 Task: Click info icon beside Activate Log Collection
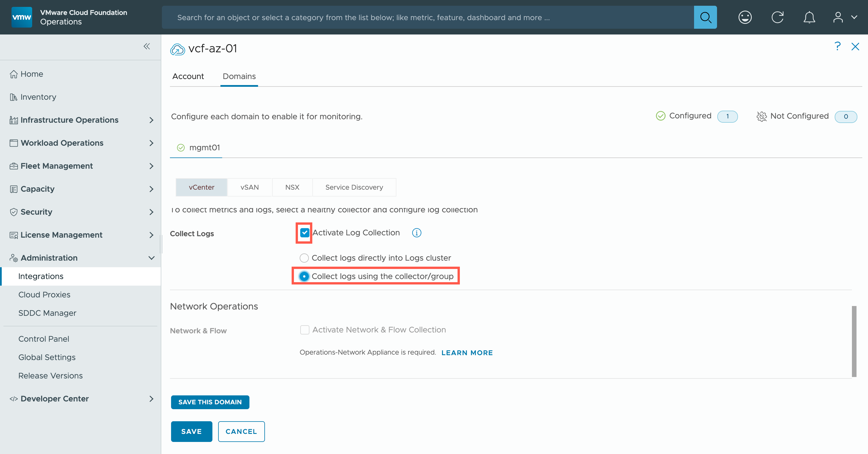(x=416, y=233)
